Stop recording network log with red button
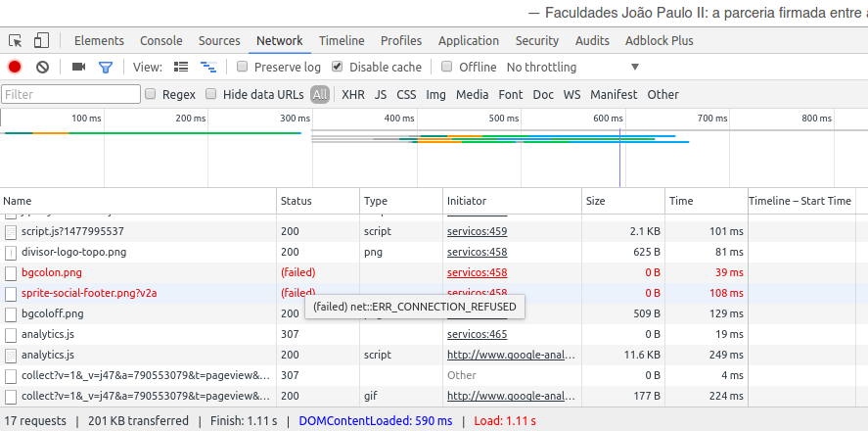Screen dimensions: 868x431 pos(15,67)
